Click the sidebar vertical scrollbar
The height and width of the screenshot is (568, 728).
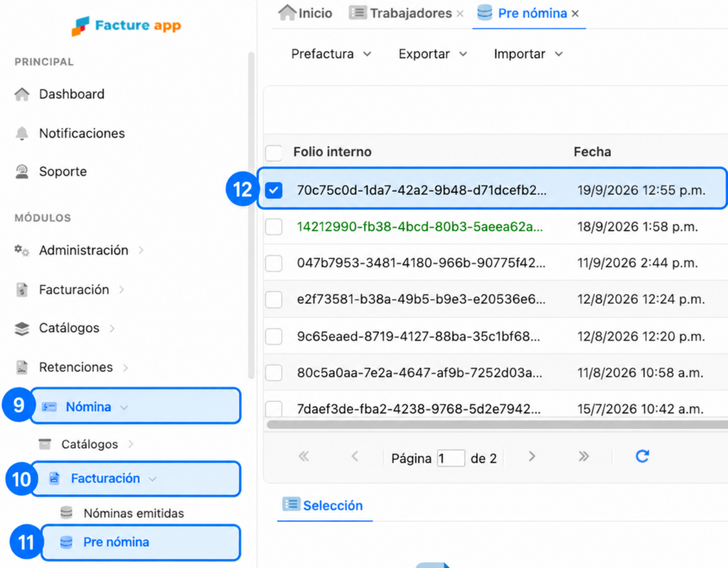click(251, 215)
